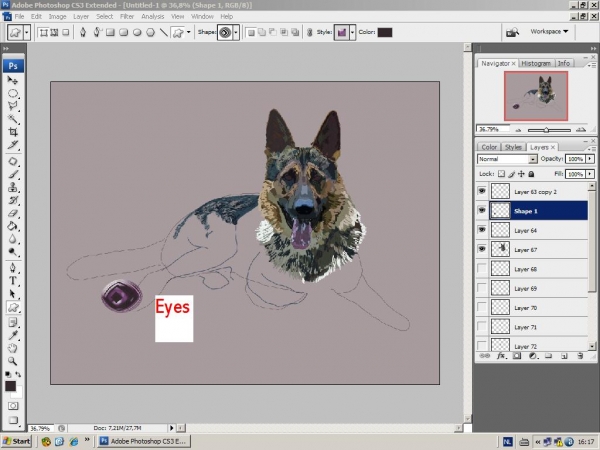Image resolution: width=600 pixels, height=450 pixels.
Task: Select the Elliptical Marquee tool
Action: tap(13, 93)
